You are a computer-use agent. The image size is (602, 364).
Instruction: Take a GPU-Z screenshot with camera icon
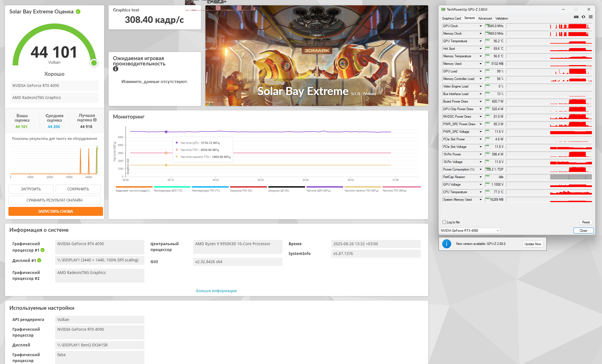[576, 17]
